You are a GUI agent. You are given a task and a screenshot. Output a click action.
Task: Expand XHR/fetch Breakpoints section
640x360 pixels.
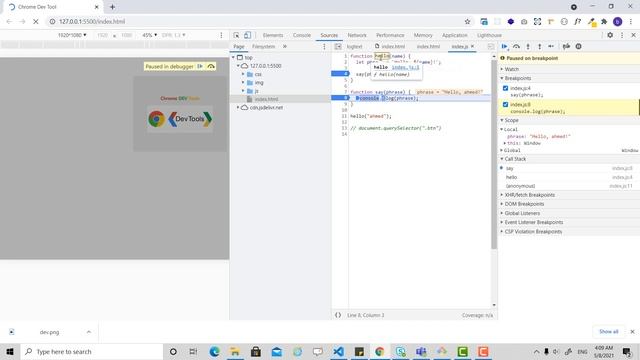click(529, 195)
